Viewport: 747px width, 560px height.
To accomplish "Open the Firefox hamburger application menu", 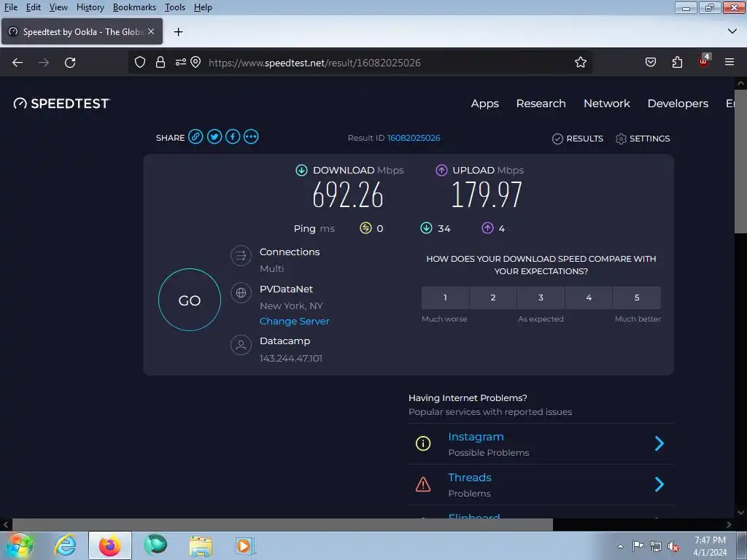I will click(x=729, y=63).
